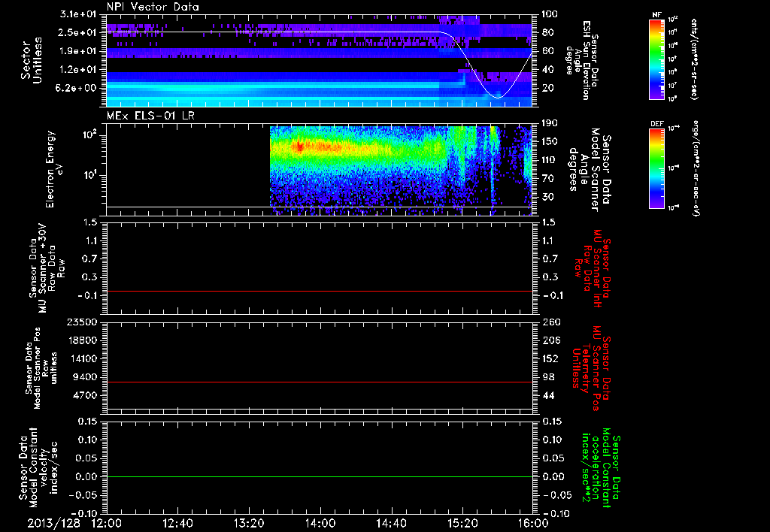
Task: Click the 23500 tick on scanner position axis
Action: pyautogui.click(x=86, y=322)
